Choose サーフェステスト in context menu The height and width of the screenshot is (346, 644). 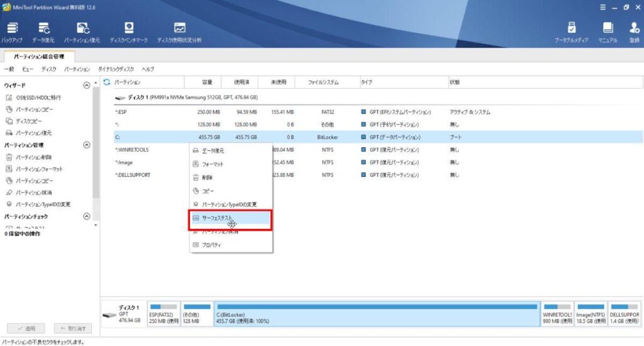point(230,218)
